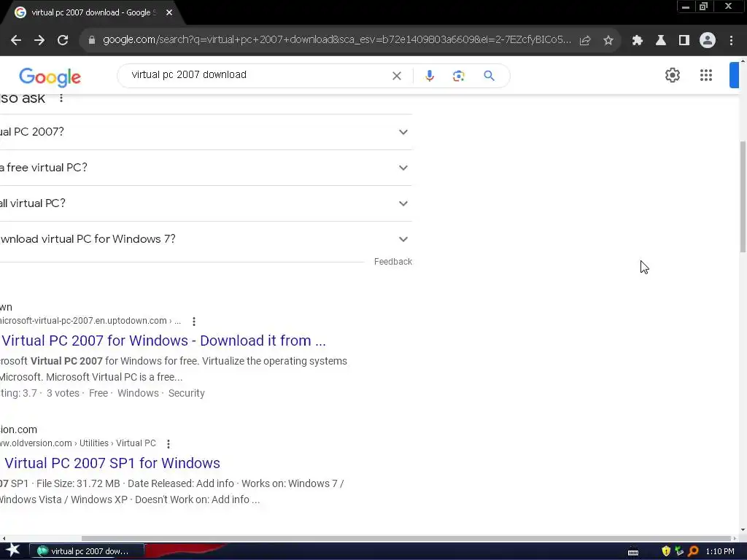Open the Chrome profile avatar
The image size is (747, 560).
[x=708, y=41]
